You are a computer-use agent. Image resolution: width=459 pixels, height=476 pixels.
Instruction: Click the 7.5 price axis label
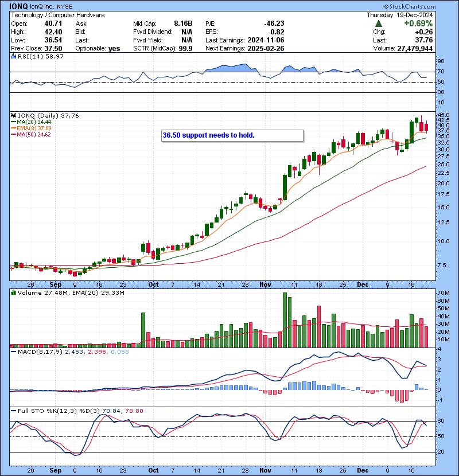[x=441, y=266]
